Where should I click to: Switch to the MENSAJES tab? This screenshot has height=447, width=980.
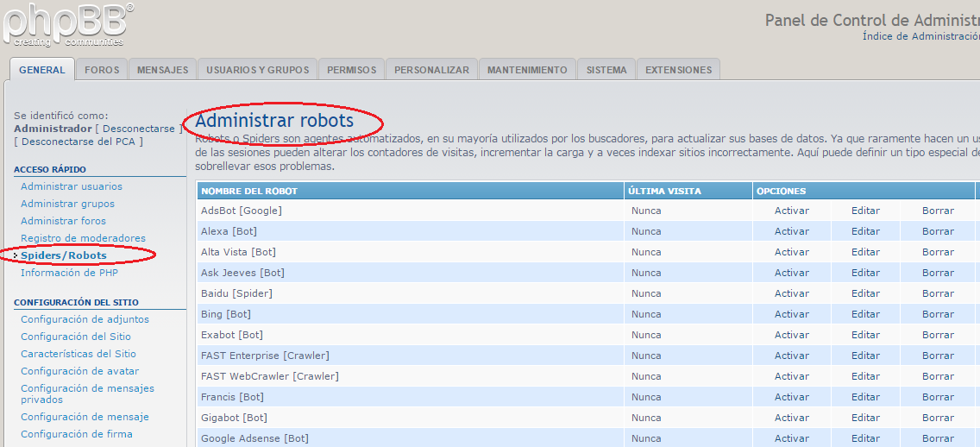click(162, 70)
